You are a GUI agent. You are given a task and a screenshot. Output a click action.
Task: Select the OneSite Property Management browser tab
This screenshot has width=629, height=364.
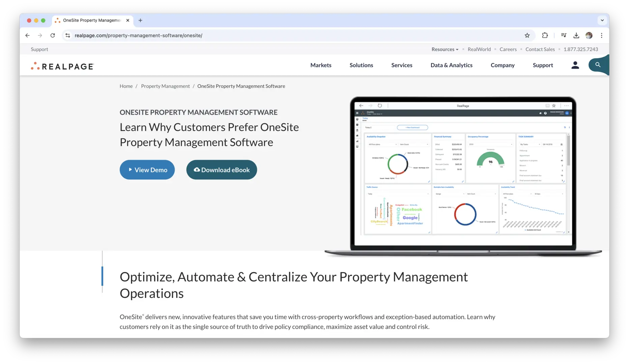click(92, 20)
